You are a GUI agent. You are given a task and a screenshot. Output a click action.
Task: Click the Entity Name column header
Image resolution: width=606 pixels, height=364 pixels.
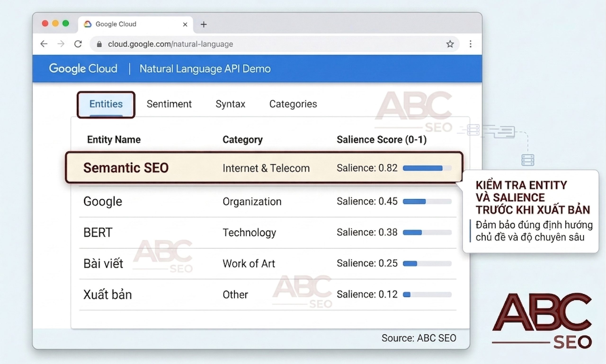114,140
